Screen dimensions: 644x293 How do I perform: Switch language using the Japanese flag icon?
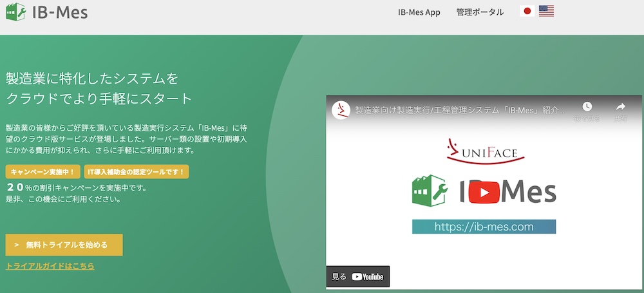point(527,12)
